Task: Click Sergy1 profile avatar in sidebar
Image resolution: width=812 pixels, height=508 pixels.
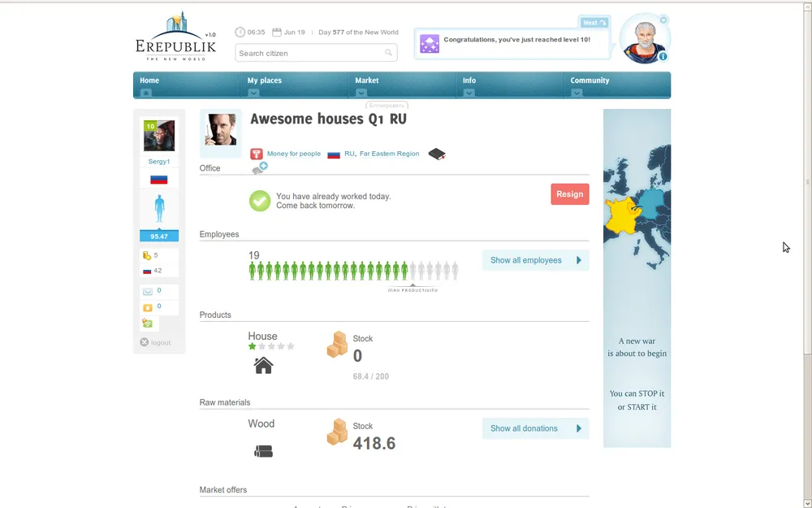Action: (x=159, y=135)
